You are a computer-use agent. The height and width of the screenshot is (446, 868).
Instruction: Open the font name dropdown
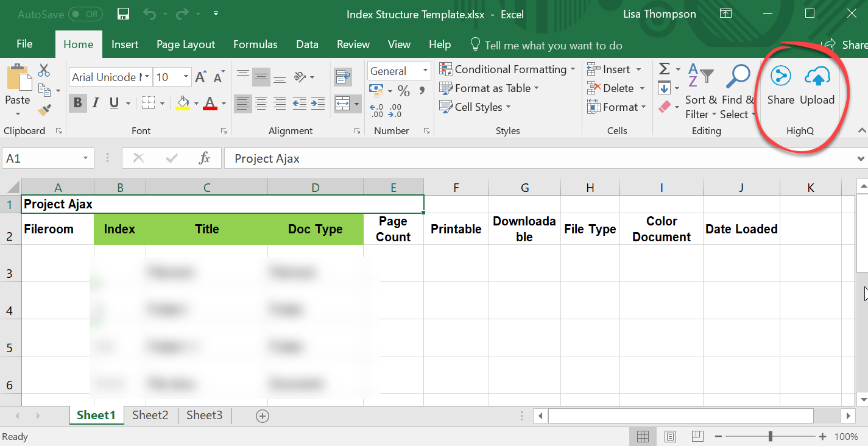point(147,77)
